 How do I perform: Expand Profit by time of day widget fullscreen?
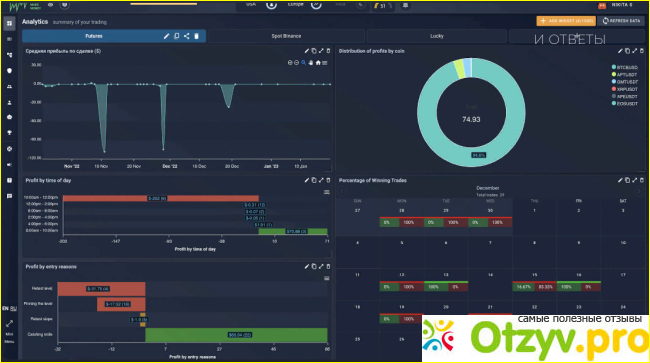321,180
